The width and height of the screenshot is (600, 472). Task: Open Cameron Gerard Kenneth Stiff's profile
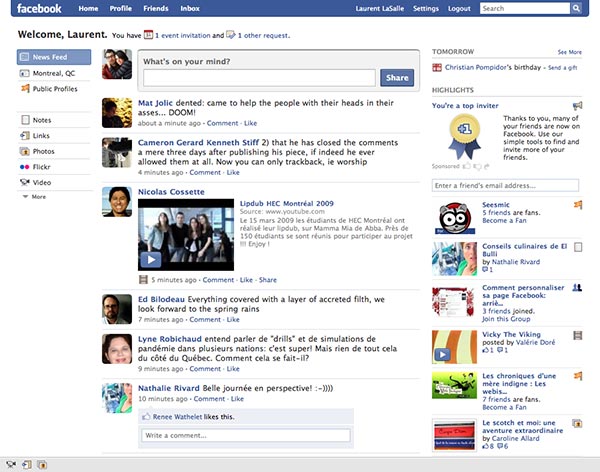click(198, 142)
